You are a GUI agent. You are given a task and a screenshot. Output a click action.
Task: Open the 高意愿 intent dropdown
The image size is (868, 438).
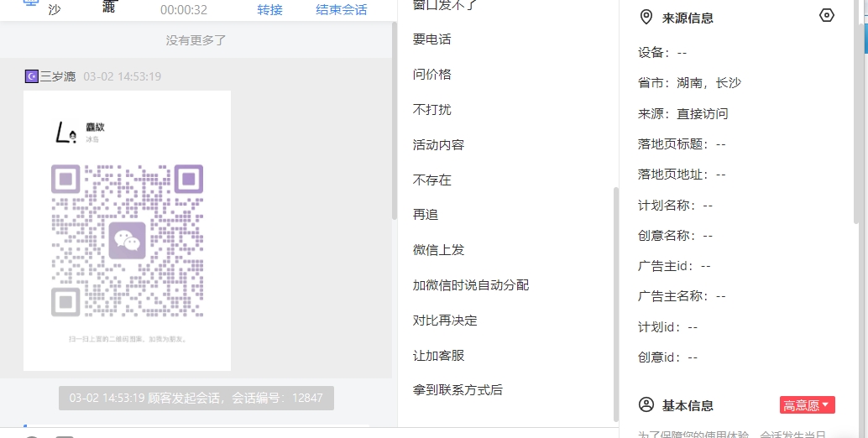(x=807, y=404)
